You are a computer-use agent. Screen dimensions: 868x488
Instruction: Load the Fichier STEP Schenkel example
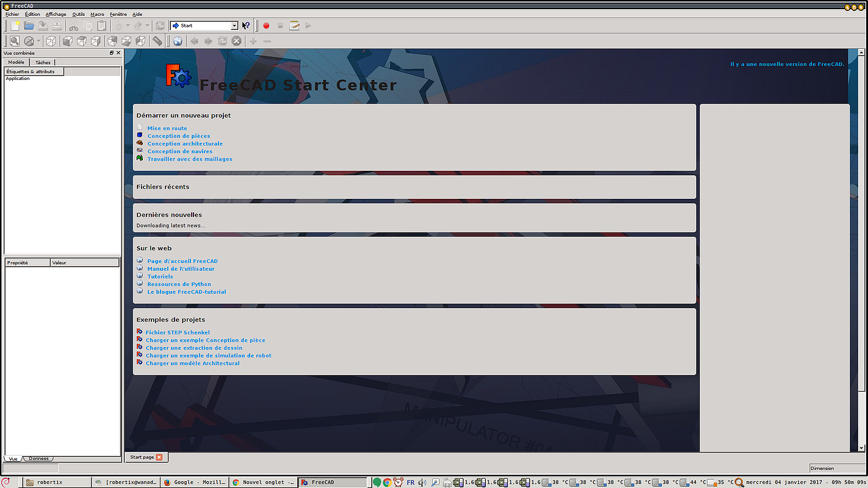pyautogui.click(x=178, y=332)
